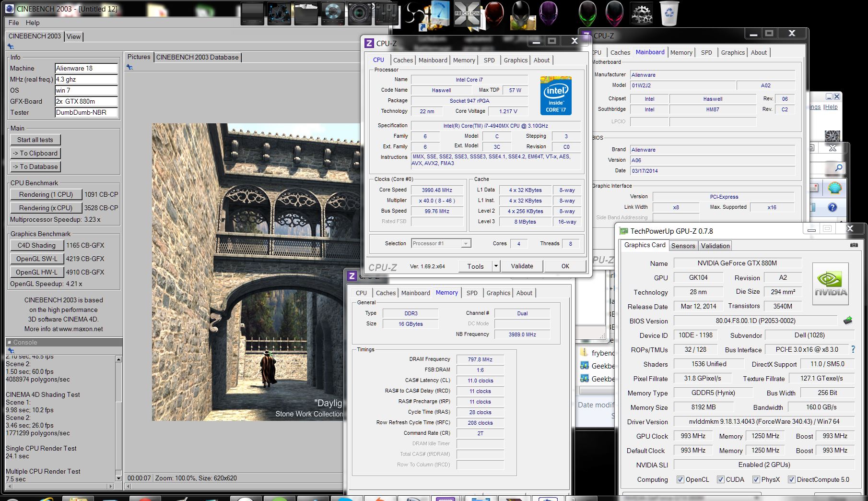868x501 pixels.
Task: Click the Tester field DumbDumb-NBR
Action: (86, 112)
